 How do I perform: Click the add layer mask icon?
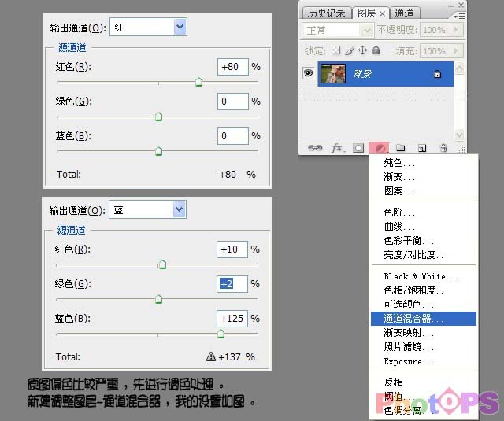point(358,147)
